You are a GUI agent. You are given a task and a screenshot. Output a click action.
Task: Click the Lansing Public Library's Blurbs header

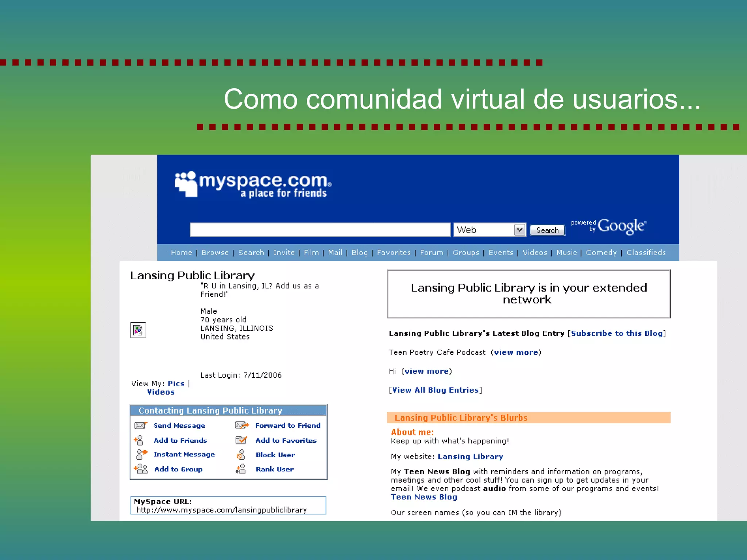click(x=529, y=418)
